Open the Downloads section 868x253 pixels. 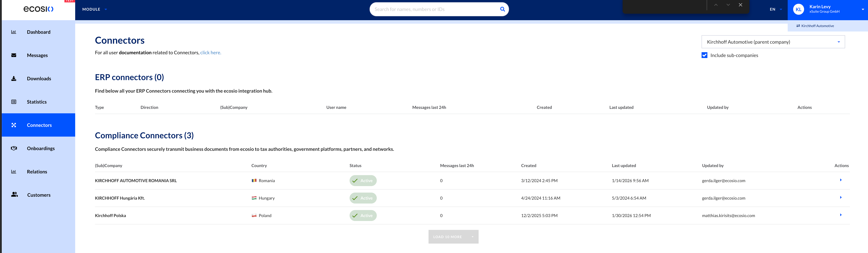[x=38, y=79]
